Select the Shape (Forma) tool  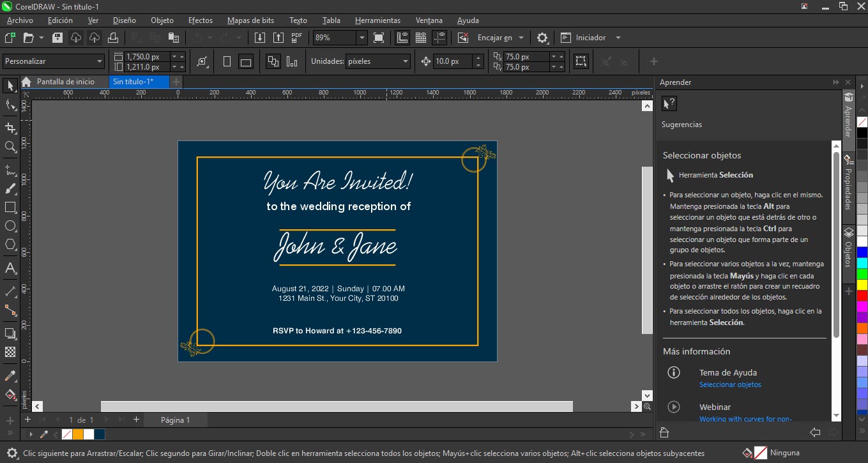point(10,104)
